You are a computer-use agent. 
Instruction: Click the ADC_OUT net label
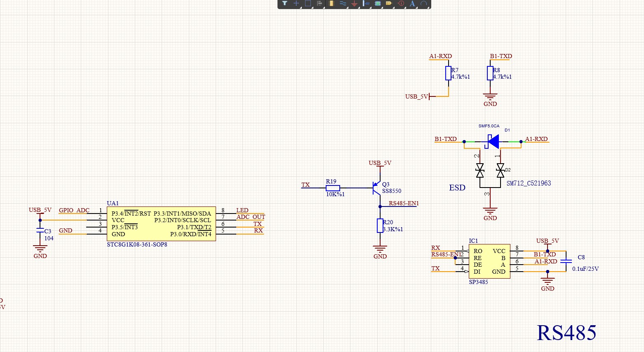pos(251,217)
